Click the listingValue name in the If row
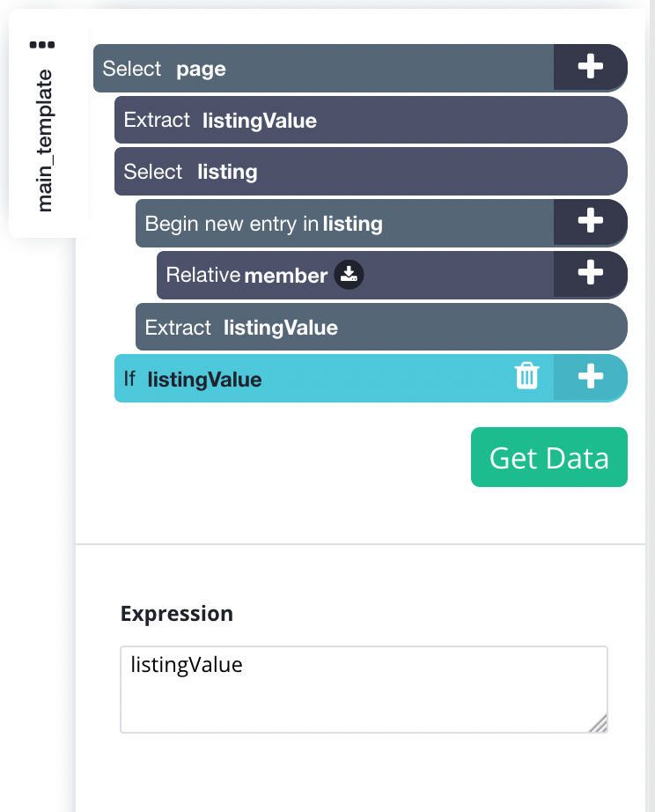The width and height of the screenshot is (655, 812). (x=204, y=380)
